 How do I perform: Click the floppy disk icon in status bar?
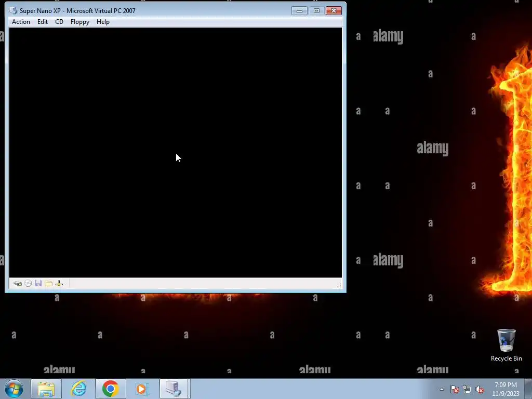(38, 283)
